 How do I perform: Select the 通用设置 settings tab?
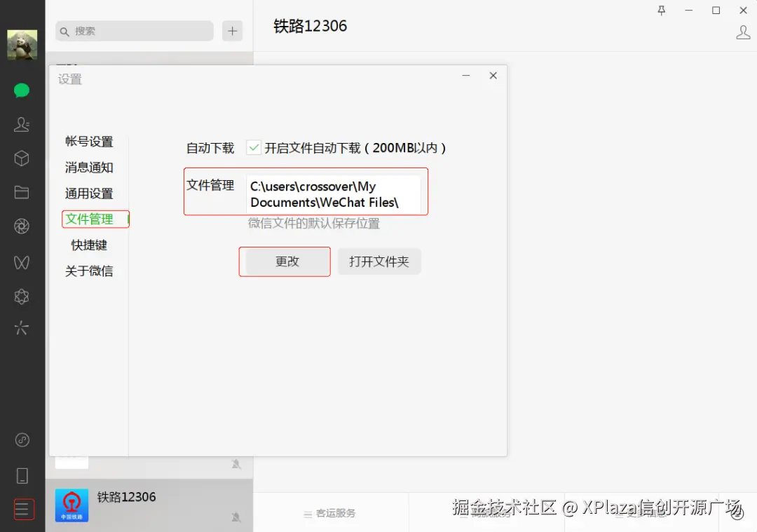tap(89, 193)
